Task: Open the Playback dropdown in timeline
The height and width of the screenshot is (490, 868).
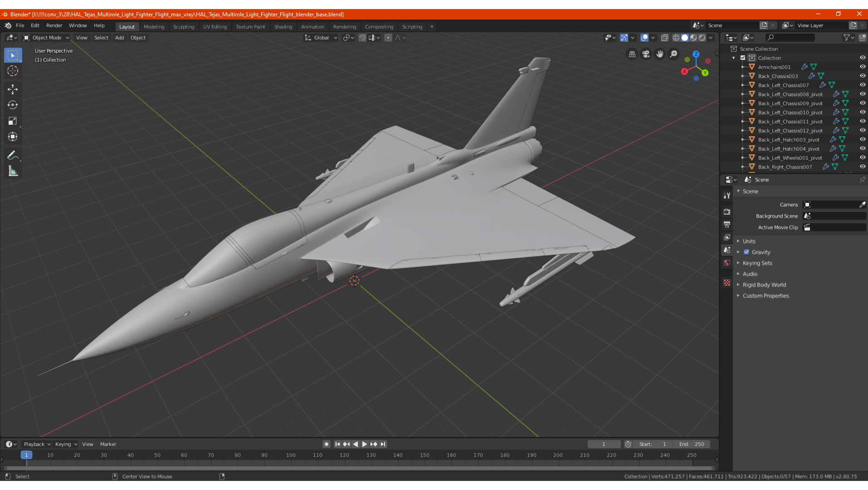Action: (x=37, y=444)
